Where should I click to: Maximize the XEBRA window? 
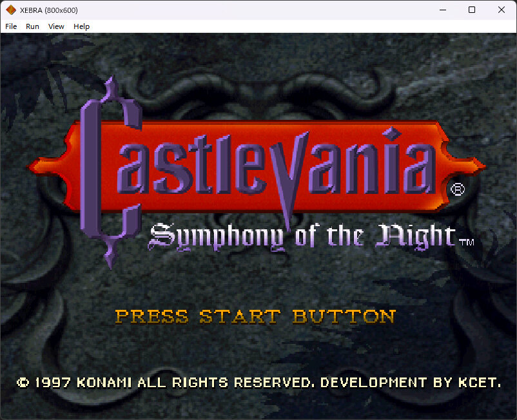tap(472, 10)
